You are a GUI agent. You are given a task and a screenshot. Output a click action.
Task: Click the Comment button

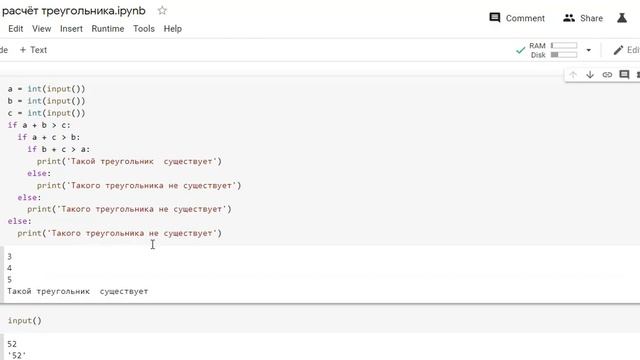pyautogui.click(x=517, y=18)
